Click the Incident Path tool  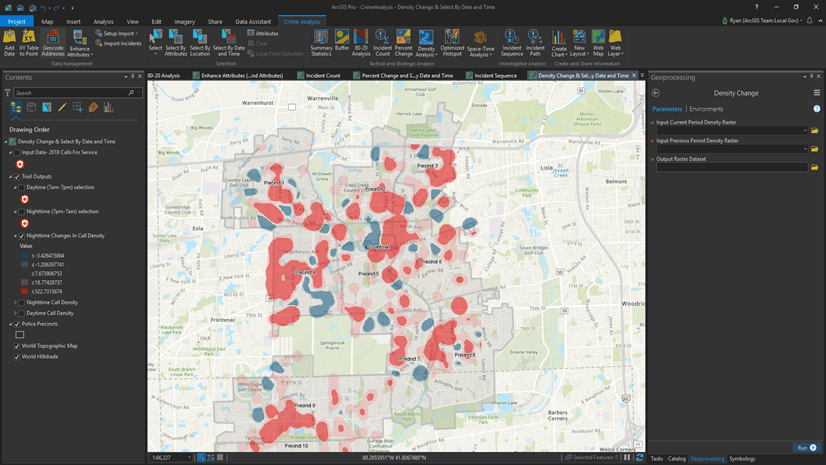(535, 42)
